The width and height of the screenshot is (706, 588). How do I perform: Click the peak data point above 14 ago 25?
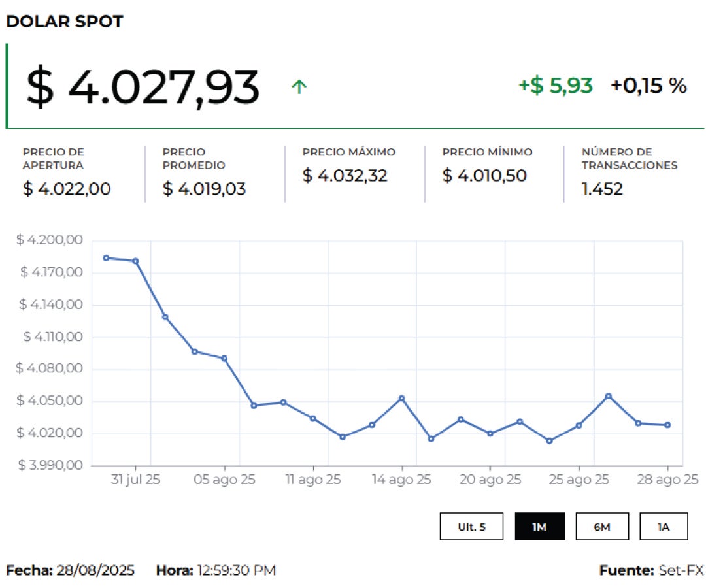(x=401, y=398)
